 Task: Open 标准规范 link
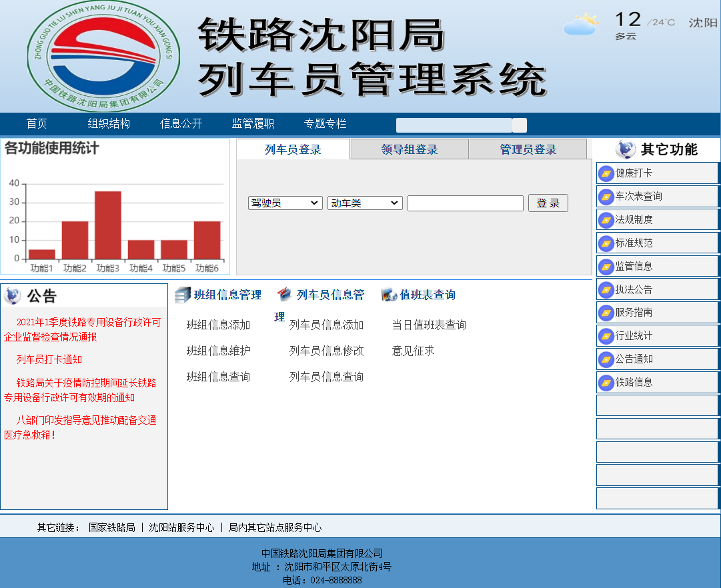(x=634, y=243)
